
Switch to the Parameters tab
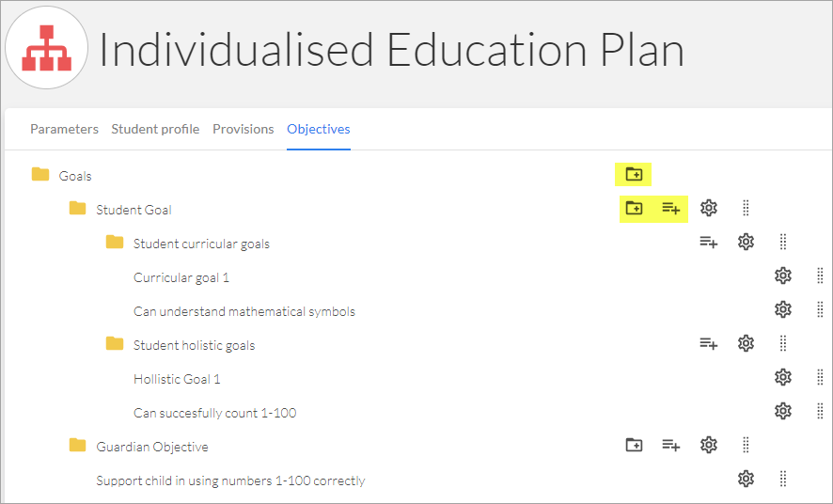coord(64,129)
